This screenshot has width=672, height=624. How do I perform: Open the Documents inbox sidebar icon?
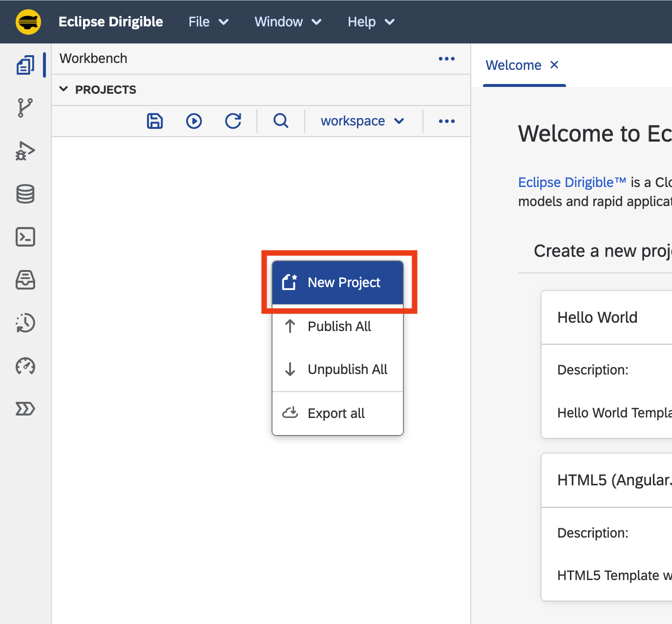[x=25, y=280]
